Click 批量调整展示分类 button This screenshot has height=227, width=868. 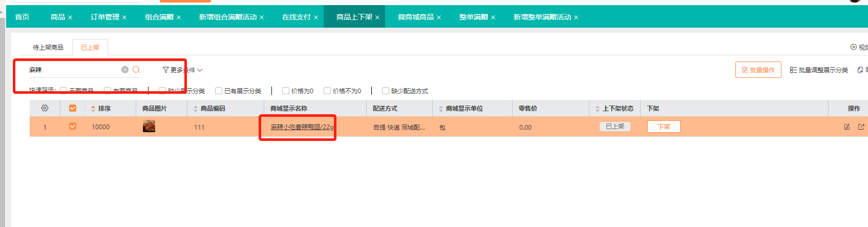[x=819, y=70]
